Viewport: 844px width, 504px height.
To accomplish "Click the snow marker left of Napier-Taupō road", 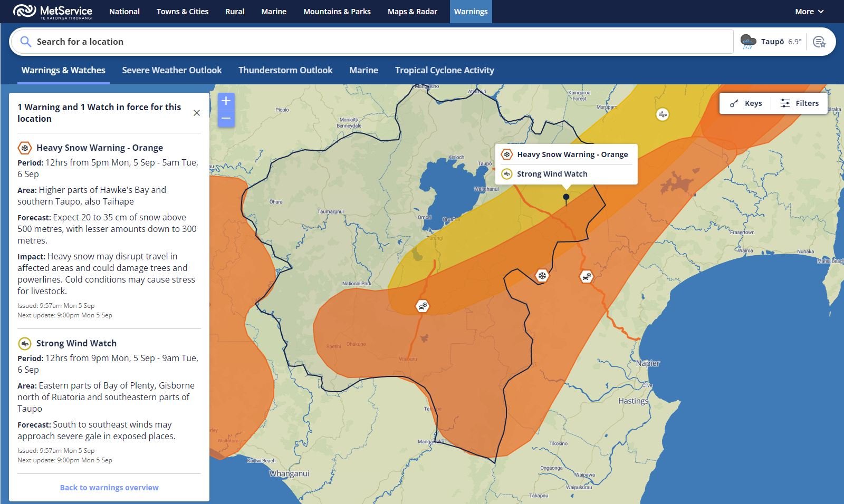I will pyautogui.click(x=542, y=276).
